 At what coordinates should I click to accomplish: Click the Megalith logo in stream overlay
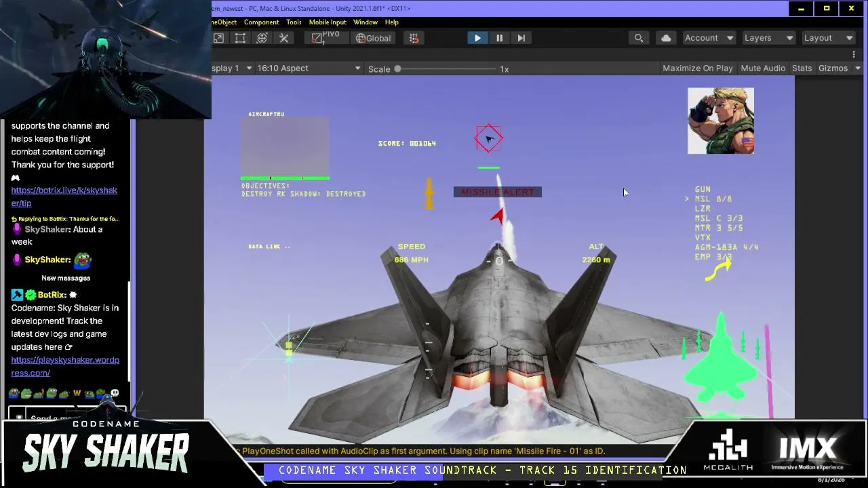(728, 449)
